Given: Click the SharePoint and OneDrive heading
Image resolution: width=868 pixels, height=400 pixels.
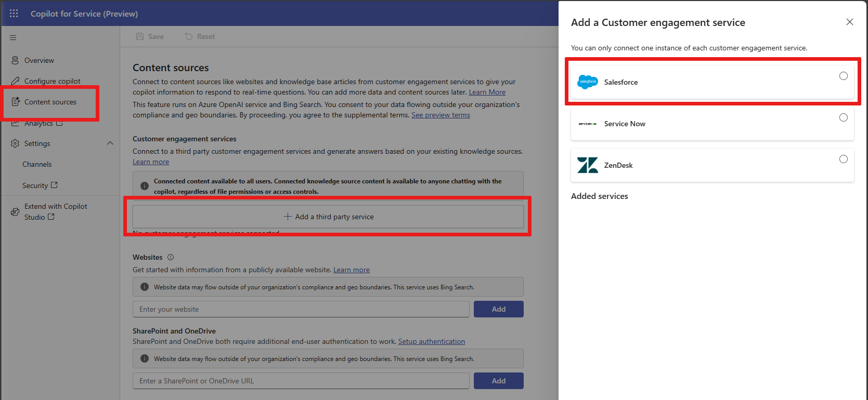Looking at the screenshot, I should pos(174,331).
